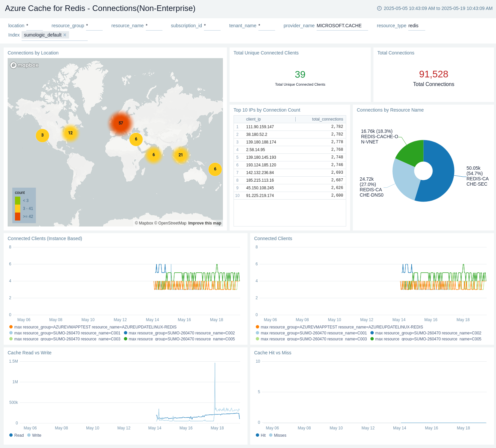Open the Connections by Resource Name panel title
Viewport: 496px width, 448px height.
pyautogui.click(x=390, y=110)
